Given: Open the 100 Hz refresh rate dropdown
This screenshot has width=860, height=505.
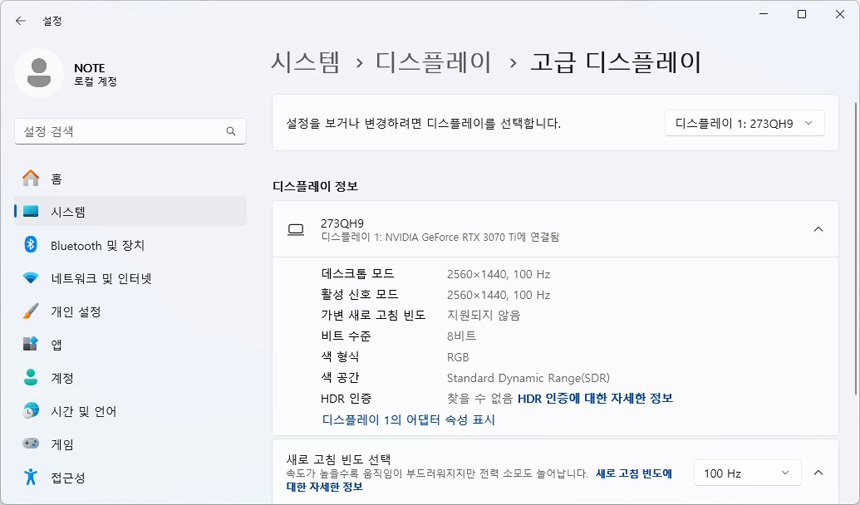Looking at the screenshot, I should coord(747,473).
